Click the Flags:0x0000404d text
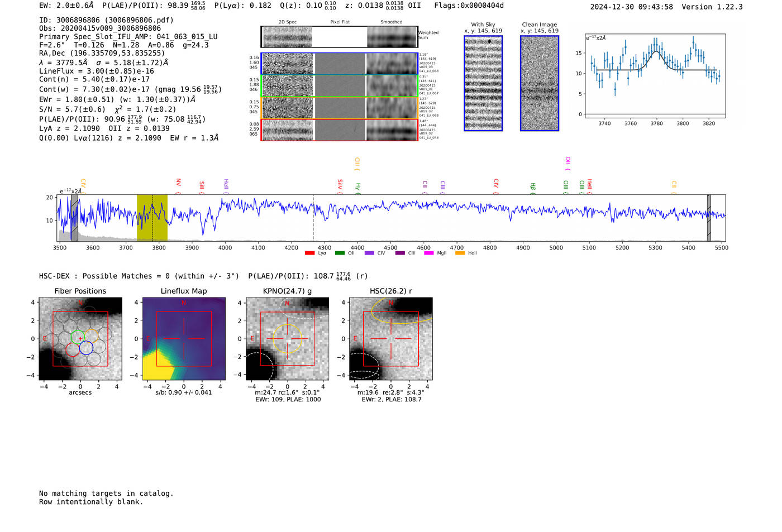The height and width of the screenshot is (532, 782). click(x=469, y=6)
